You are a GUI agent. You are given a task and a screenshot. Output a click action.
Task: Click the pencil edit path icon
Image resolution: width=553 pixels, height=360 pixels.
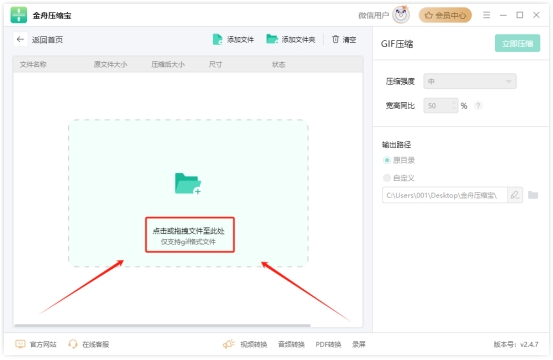tap(515, 195)
